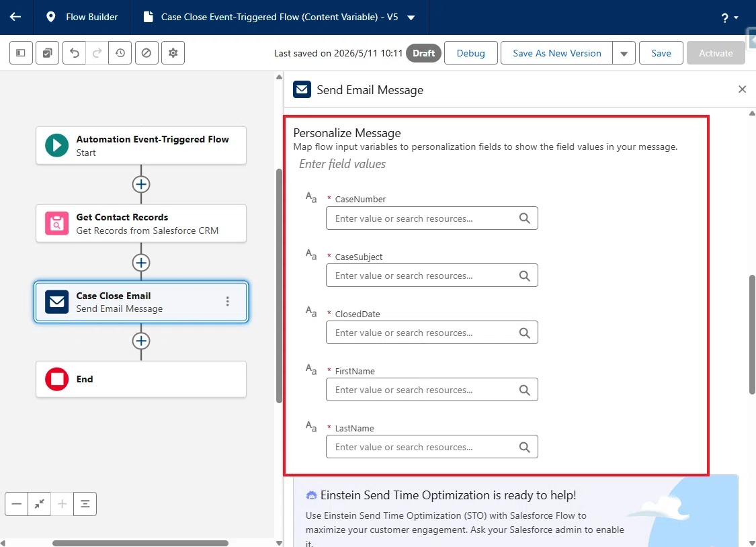Zoom in the canvas with plus button
The width and height of the screenshot is (756, 547).
point(62,504)
